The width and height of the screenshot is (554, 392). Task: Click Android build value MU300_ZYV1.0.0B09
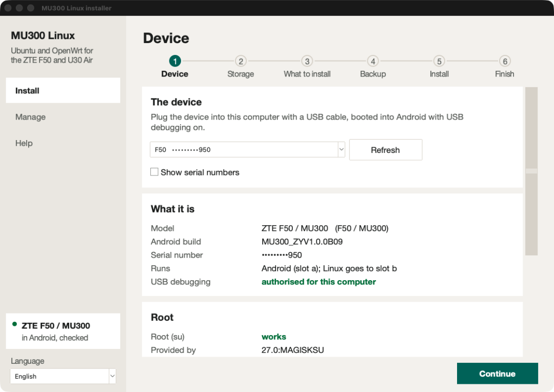[x=302, y=242]
